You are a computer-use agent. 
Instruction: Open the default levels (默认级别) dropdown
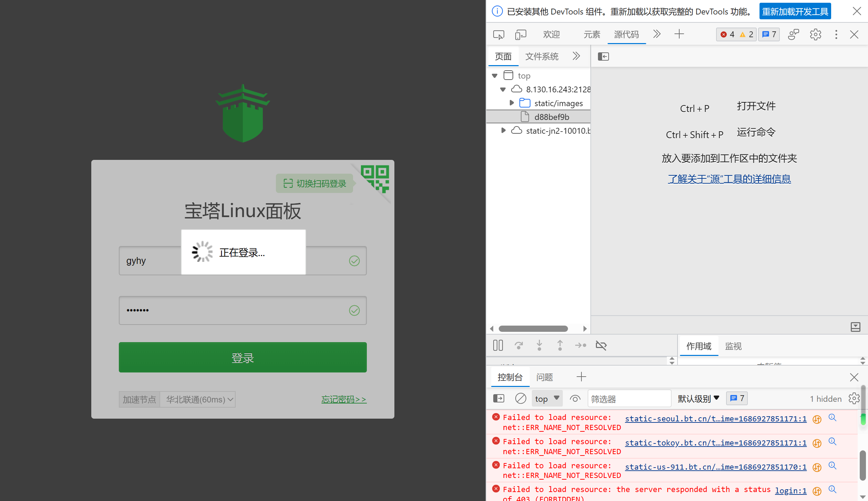698,399
